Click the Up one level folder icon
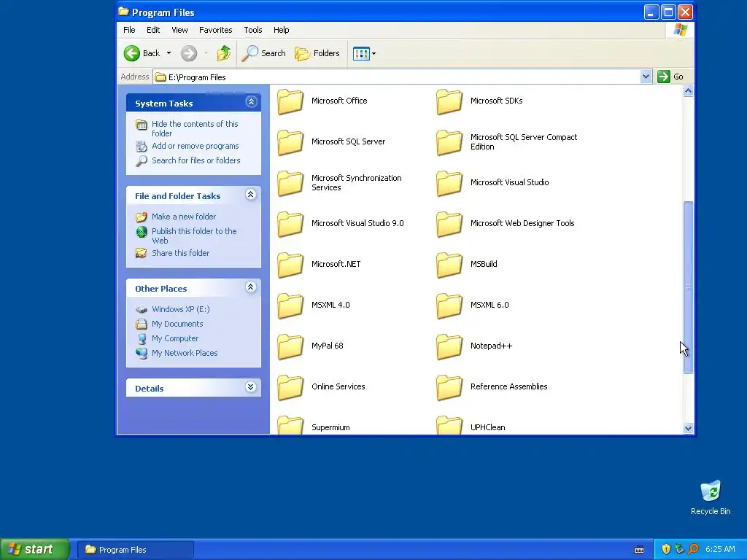Viewport: 747px width, 560px height. 223,53
